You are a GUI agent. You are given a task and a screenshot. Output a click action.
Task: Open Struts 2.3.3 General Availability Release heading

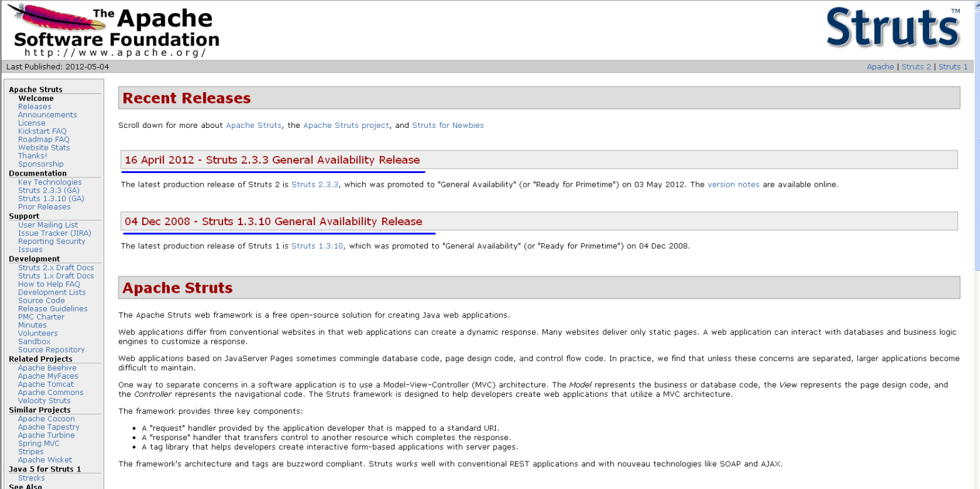pyautogui.click(x=272, y=160)
